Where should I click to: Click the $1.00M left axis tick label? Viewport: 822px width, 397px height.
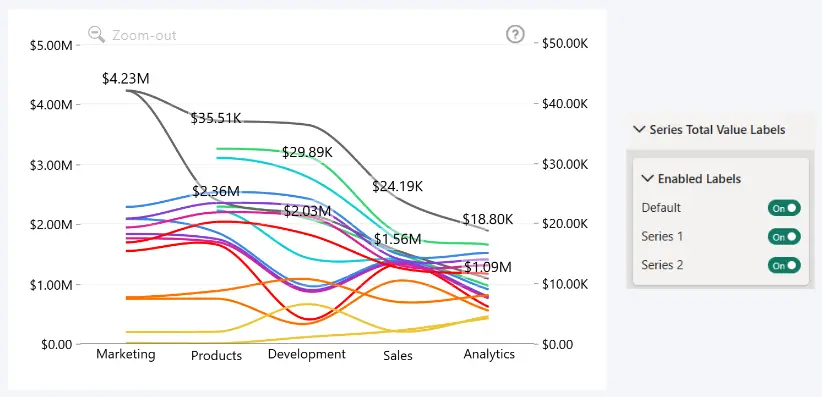tap(51, 285)
